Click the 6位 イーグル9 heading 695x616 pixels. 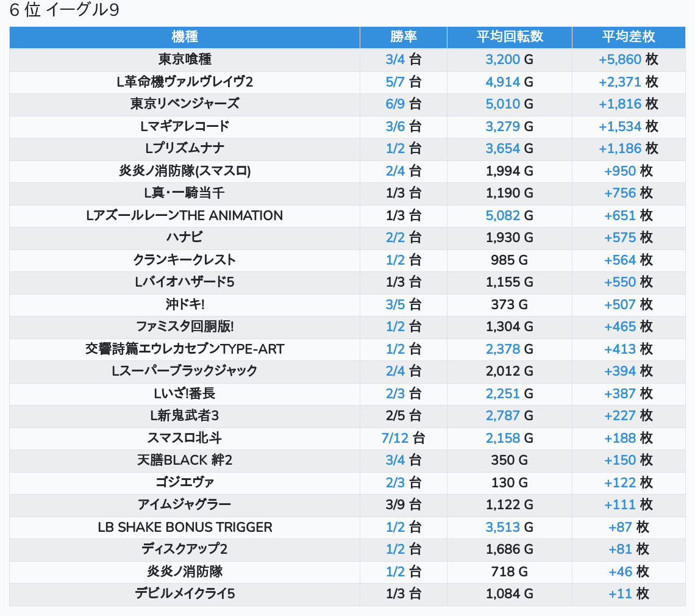(64, 11)
